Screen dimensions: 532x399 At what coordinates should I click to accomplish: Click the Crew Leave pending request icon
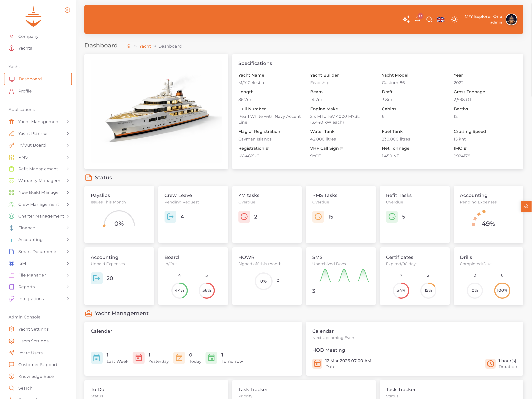tap(170, 217)
